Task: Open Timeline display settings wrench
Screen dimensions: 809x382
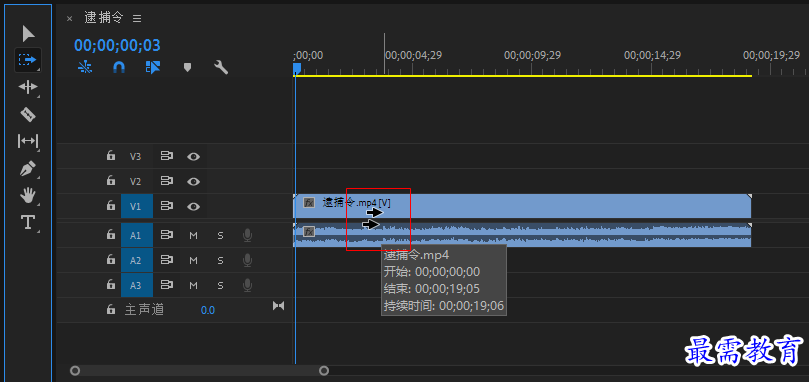Action: (x=221, y=67)
